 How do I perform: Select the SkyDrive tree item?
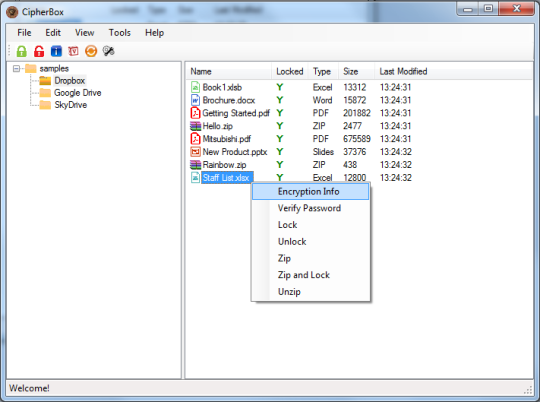pos(70,105)
